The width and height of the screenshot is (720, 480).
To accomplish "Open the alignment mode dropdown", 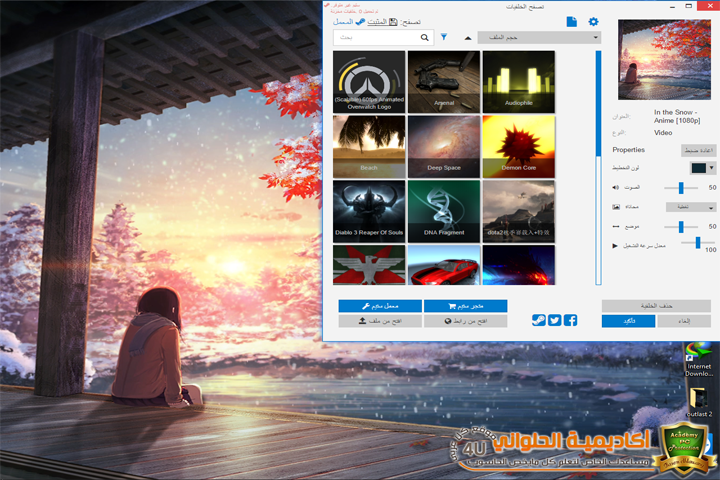I will [x=691, y=207].
